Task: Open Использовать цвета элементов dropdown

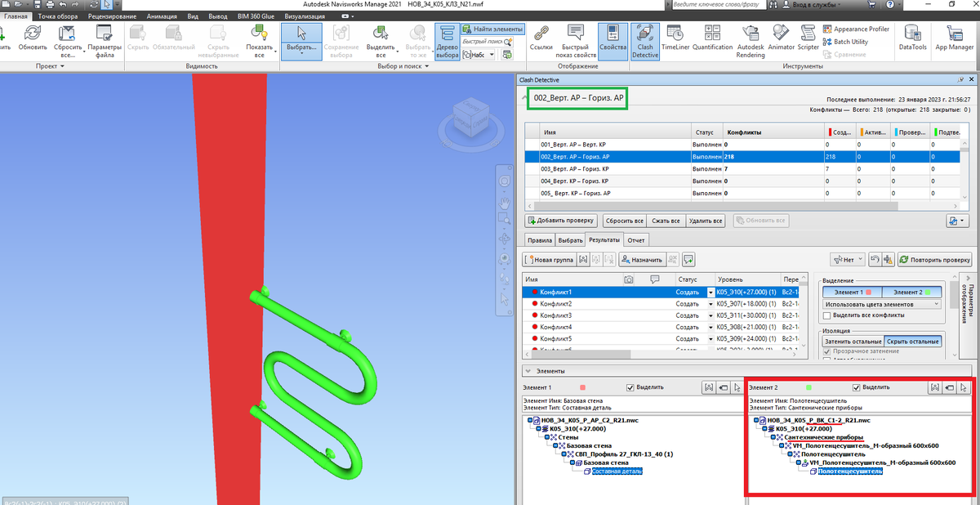Action: (881, 303)
